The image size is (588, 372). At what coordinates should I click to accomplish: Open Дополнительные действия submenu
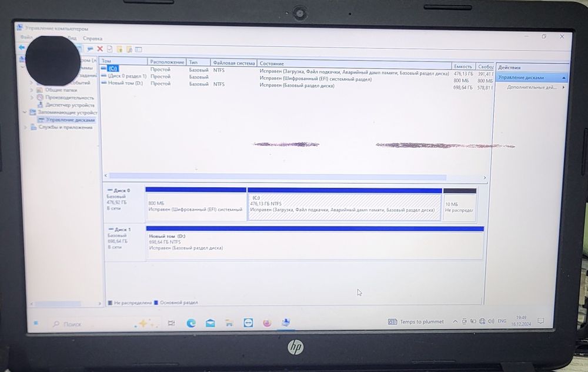[536, 87]
